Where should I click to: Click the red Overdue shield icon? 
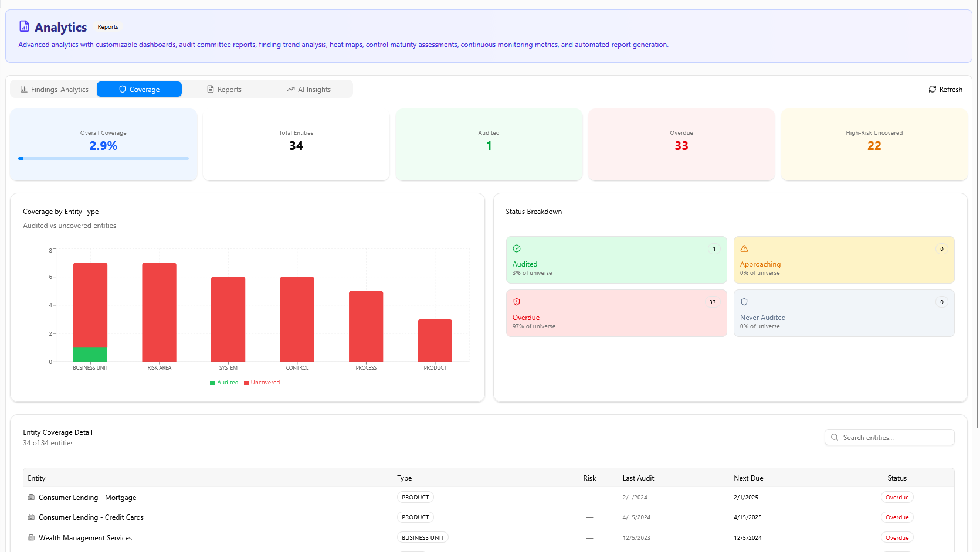pyautogui.click(x=517, y=302)
